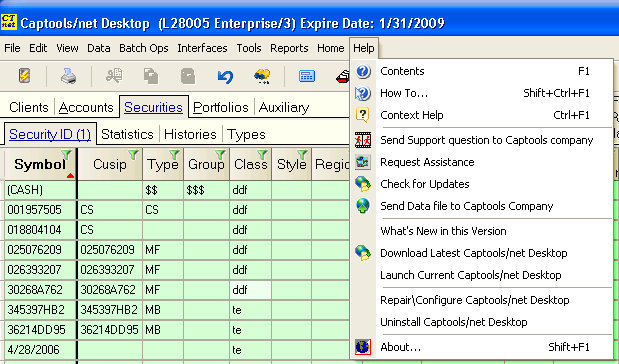619x364 pixels.
Task: Open the Class column filter funnel
Action: pos(262,154)
